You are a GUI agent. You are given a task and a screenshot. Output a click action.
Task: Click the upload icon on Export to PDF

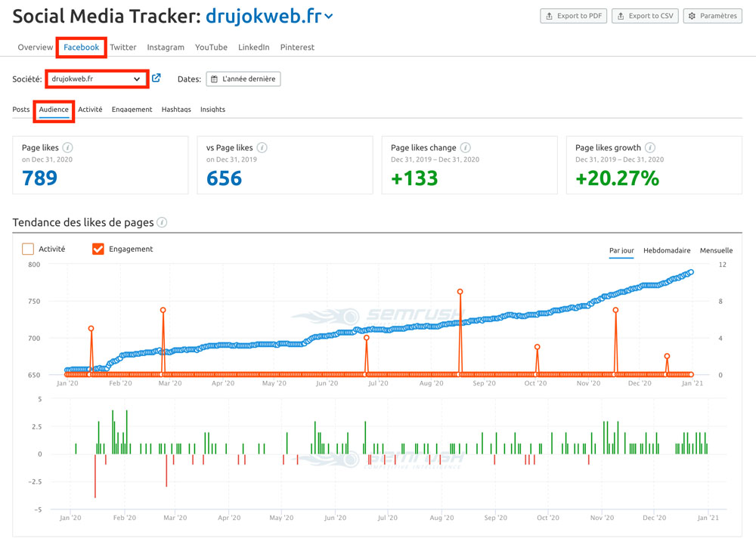point(549,16)
